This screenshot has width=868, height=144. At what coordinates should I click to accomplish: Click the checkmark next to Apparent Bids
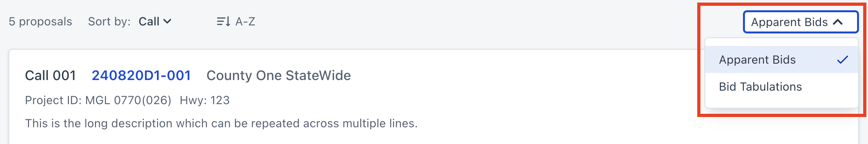click(843, 60)
